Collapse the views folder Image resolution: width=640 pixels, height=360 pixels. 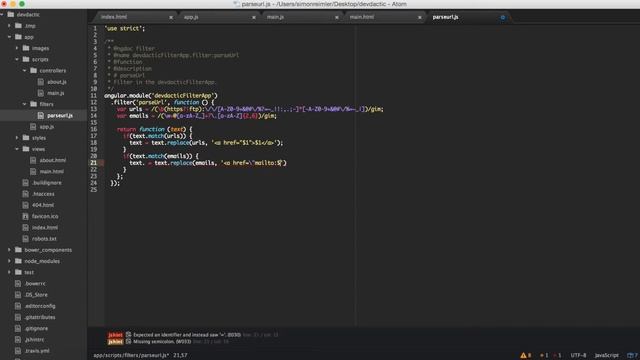(17, 149)
